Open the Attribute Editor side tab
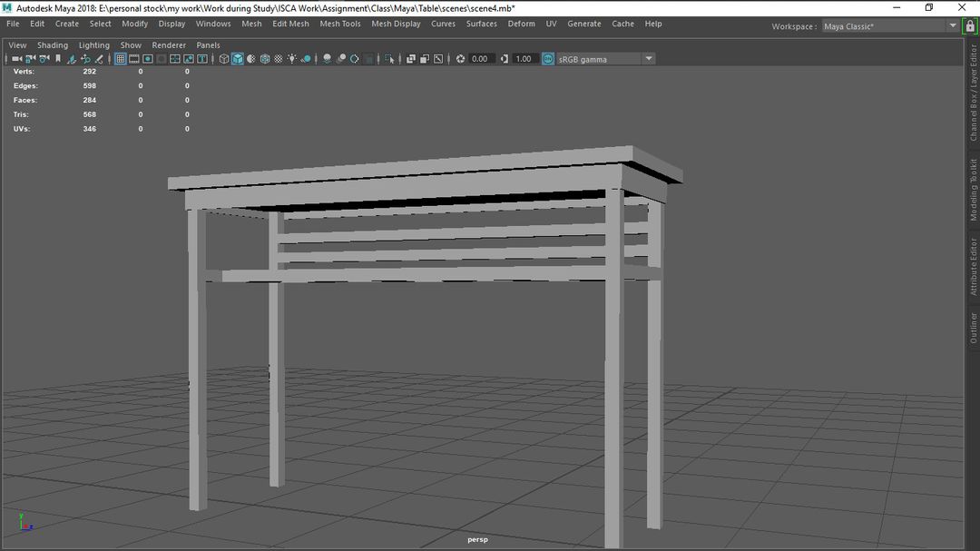980x551 pixels. [x=973, y=267]
